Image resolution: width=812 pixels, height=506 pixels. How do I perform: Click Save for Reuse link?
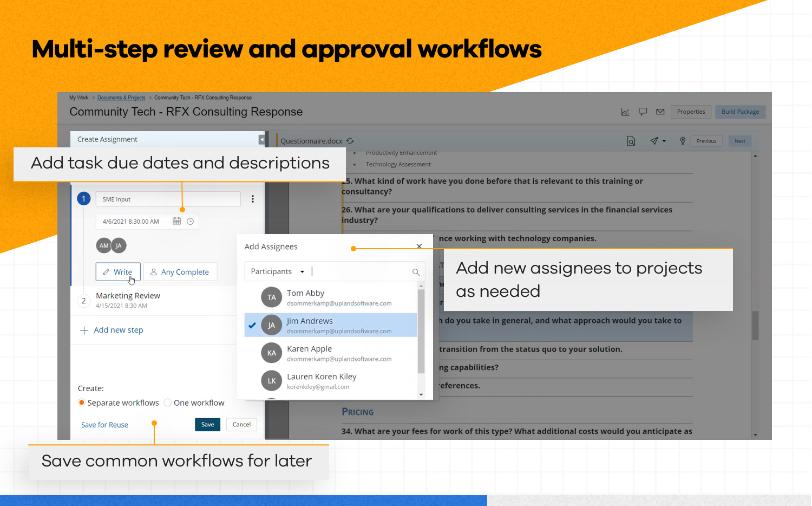pos(104,425)
